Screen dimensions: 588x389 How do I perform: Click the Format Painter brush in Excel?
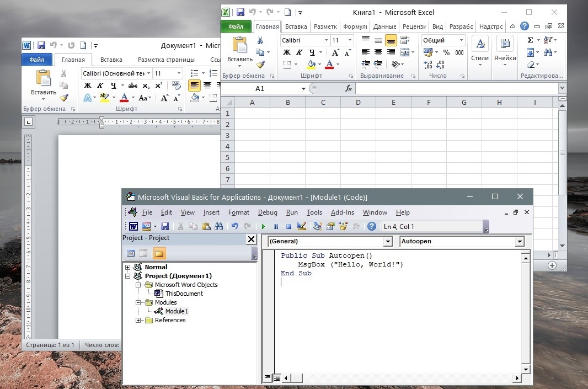click(260, 64)
